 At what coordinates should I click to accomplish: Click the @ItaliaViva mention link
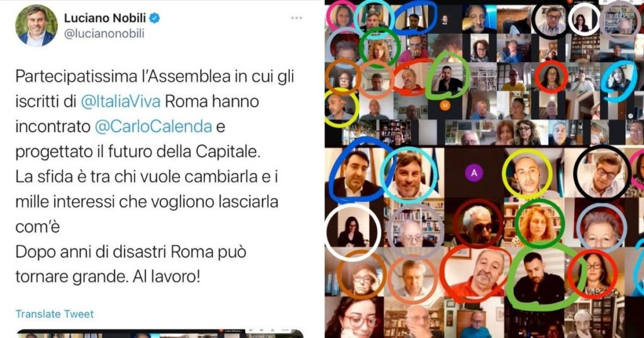click(x=120, y=101)
